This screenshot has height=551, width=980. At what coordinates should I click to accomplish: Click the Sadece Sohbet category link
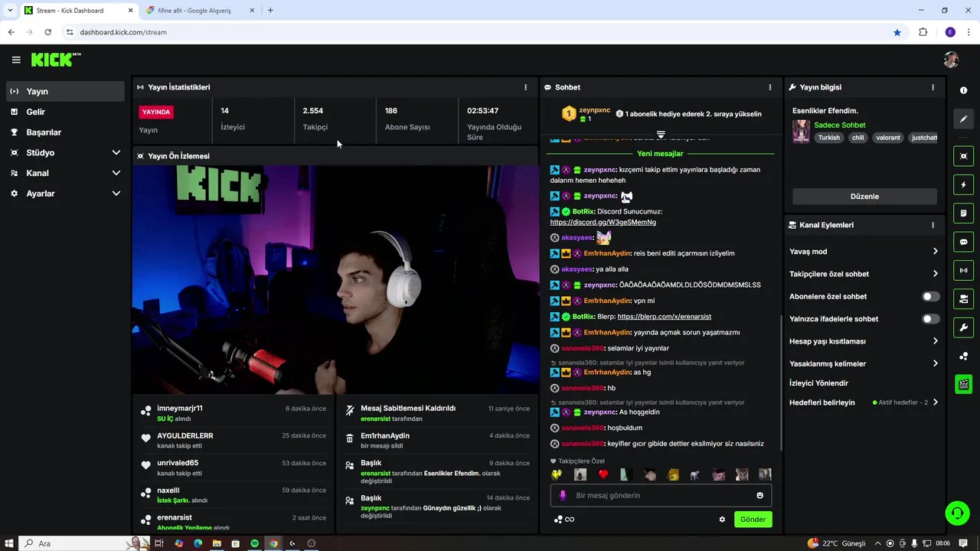pyautogui.click(x=840, y=125)
